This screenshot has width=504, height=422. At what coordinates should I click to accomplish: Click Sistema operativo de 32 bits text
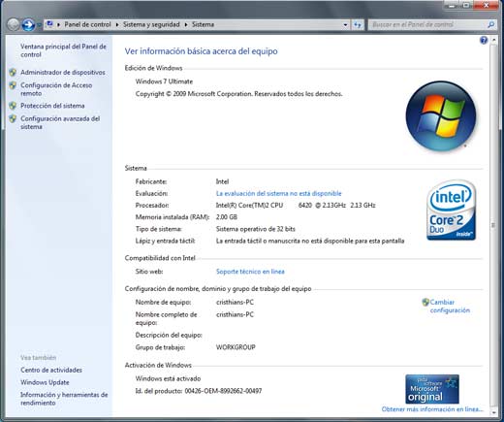[x=255, y=229]
